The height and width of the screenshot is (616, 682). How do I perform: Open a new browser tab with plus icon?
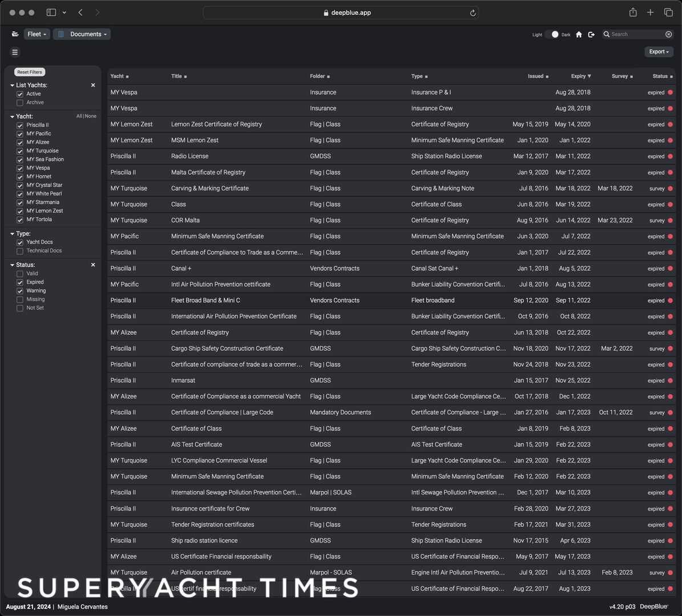click(650, 12)
